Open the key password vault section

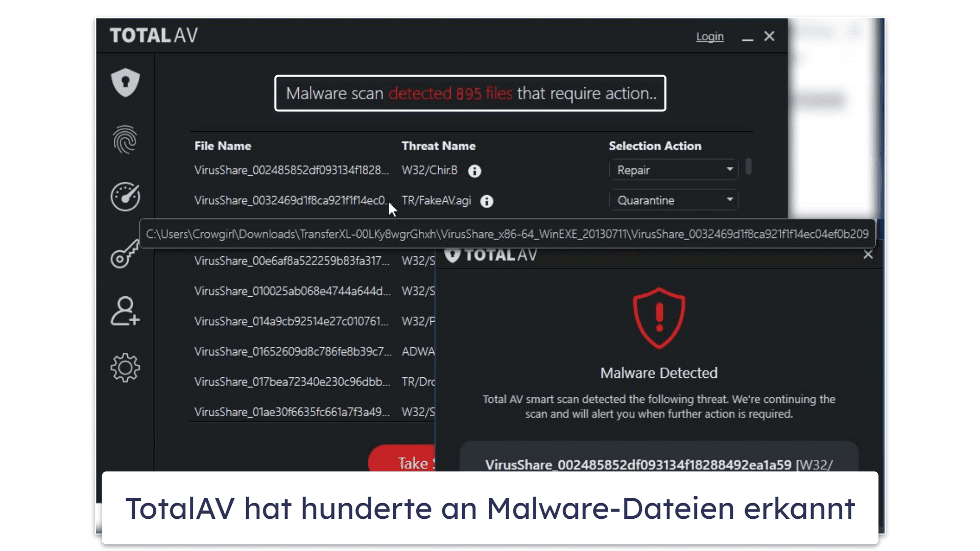pyautogui.click(x=125, y=254)
